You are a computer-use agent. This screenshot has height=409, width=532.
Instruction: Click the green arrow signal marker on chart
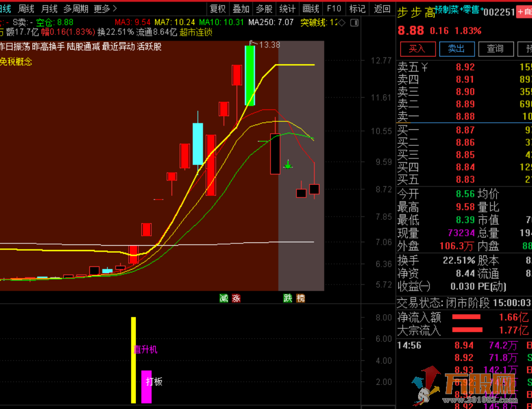(x=288, y=165)
